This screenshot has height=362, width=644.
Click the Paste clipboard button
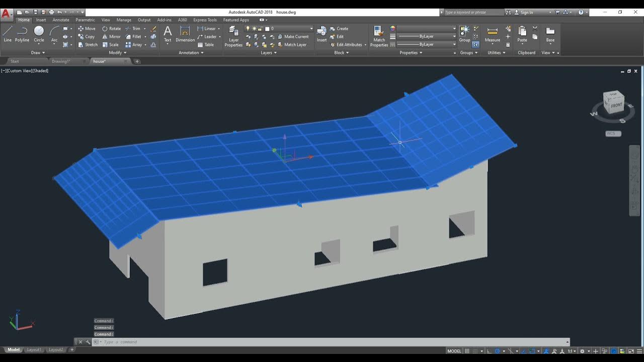(x=522, y=34)
